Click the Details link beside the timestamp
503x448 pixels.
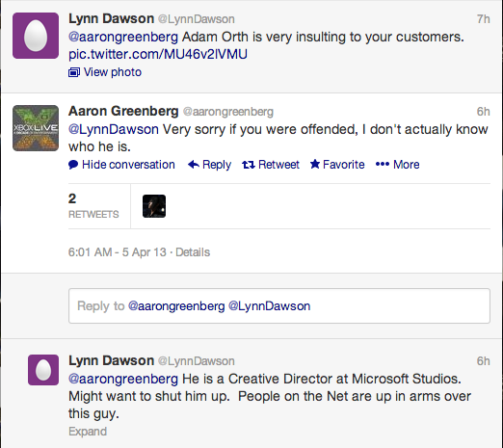(x=193, y=252)
